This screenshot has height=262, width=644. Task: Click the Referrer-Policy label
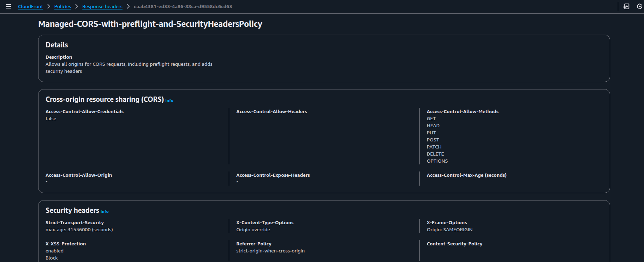click(x=254, y=244)
